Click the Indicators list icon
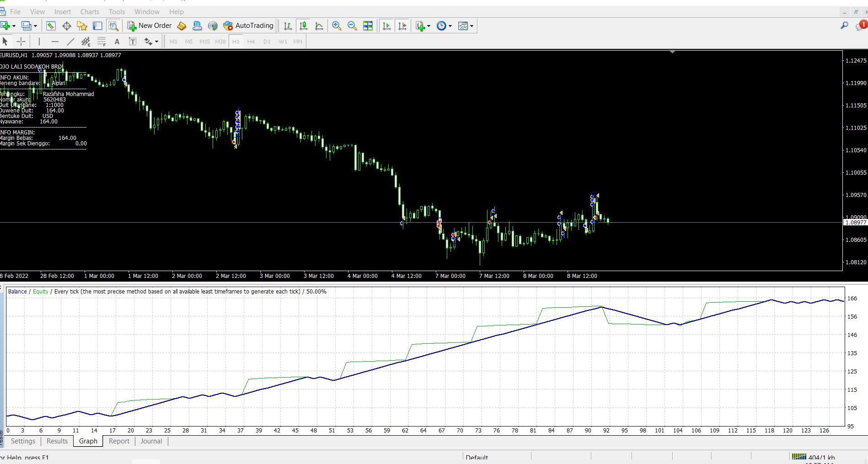This screenshot has width=868, height=464. coord(420,26)
